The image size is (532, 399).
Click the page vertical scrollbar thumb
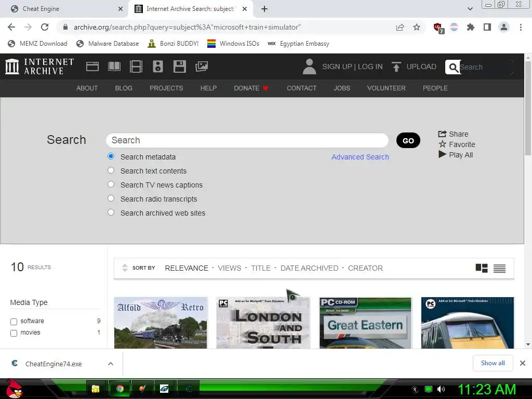click(x=528, y=107)
